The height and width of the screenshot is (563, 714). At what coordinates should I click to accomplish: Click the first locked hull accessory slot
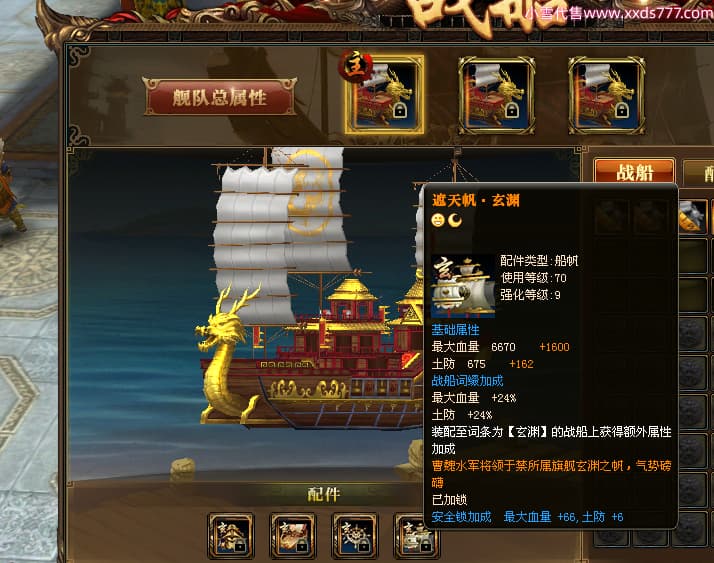point(230,536)
